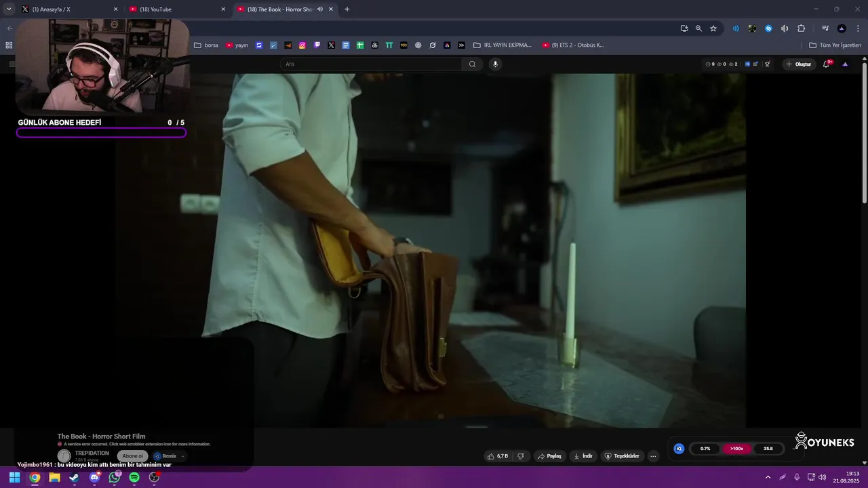
Task: Dislike the video
Action: point(521,456)
